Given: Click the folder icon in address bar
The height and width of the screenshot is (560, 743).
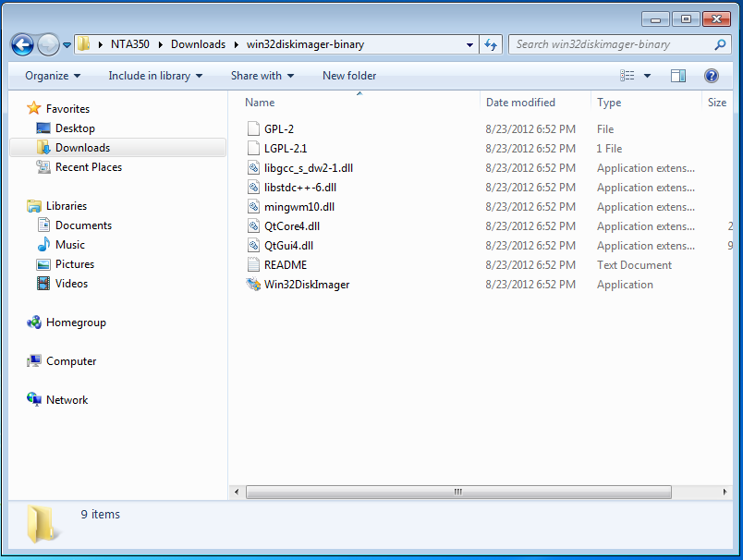Looking at the screenshot, I should (84, 44).
